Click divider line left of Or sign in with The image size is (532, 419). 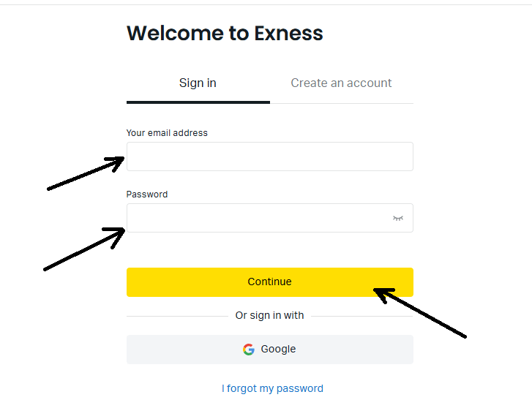click(177, 316)
